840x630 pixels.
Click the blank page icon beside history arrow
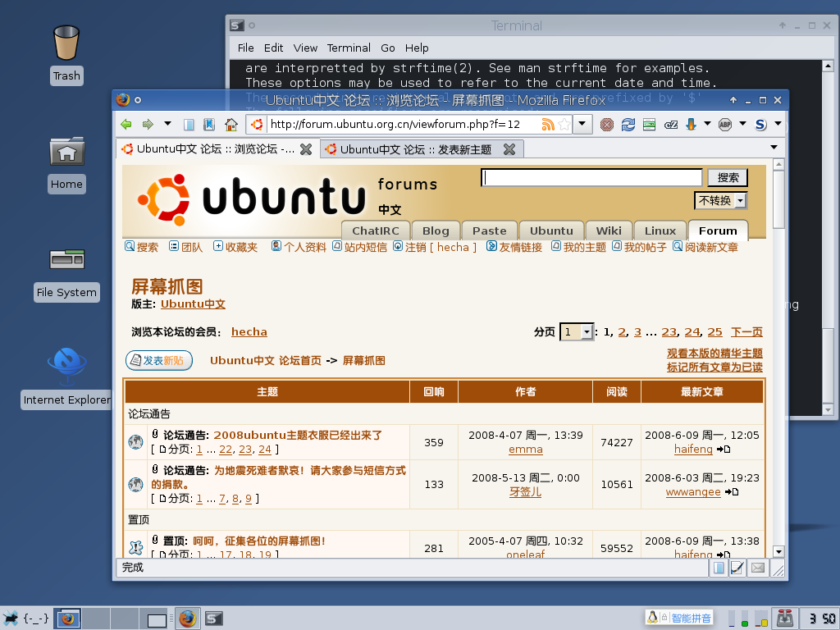189,125
